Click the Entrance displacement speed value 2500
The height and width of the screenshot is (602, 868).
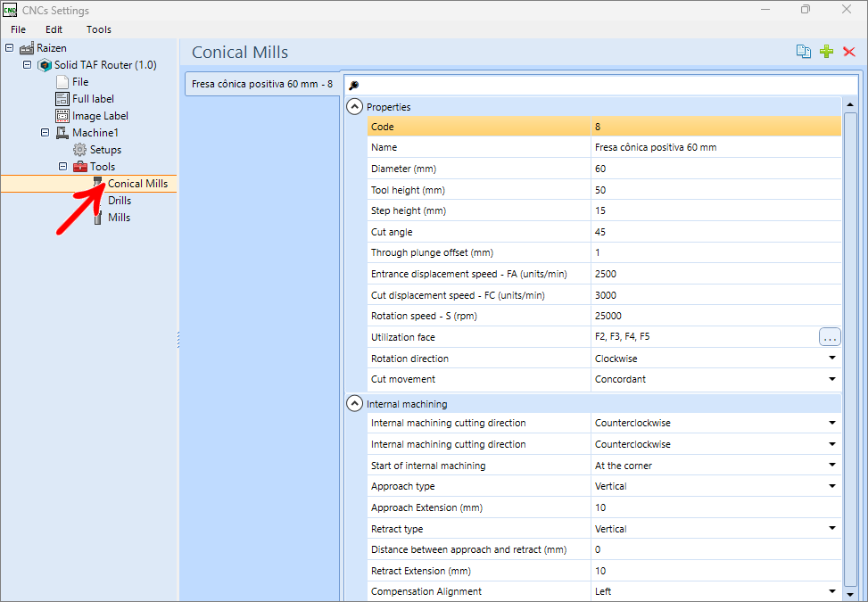point(715,274)
